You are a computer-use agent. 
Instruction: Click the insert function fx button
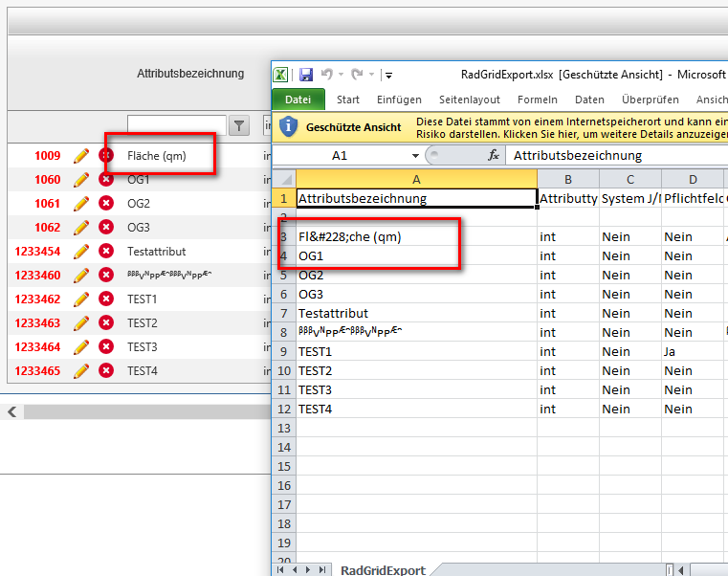click(x=494, y=155)
